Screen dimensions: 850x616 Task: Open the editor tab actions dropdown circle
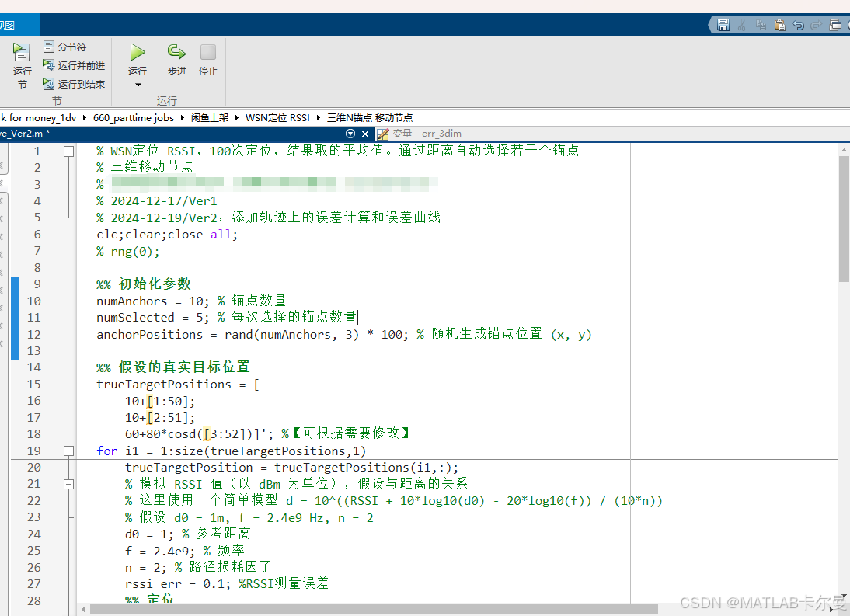pos(350,134)
